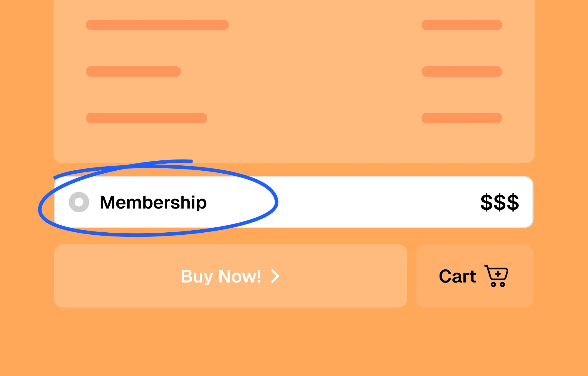Click the empty area left of Buy Now! text
Screen dimensions: 588x376
(x=118, y=276)
